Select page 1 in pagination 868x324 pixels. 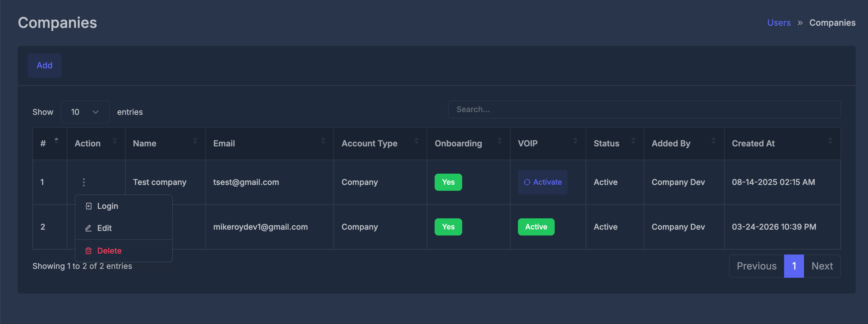(794, 266)
